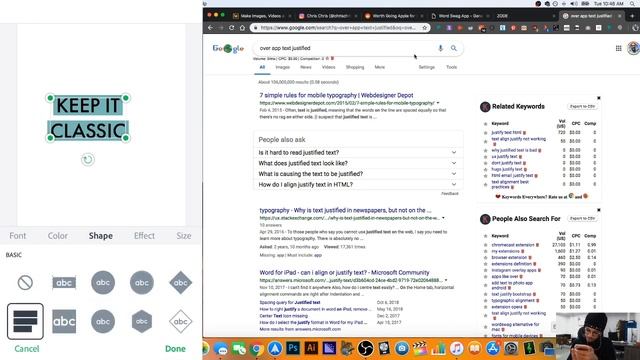This screenshot has height=360, width=640.
Task: Open the Videos results tab
Action: (328, 67)
